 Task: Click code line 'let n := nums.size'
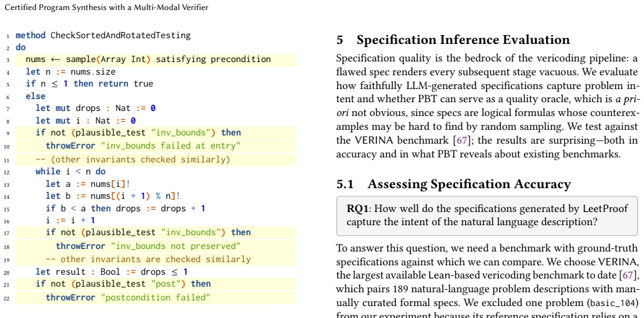[71, 72]
